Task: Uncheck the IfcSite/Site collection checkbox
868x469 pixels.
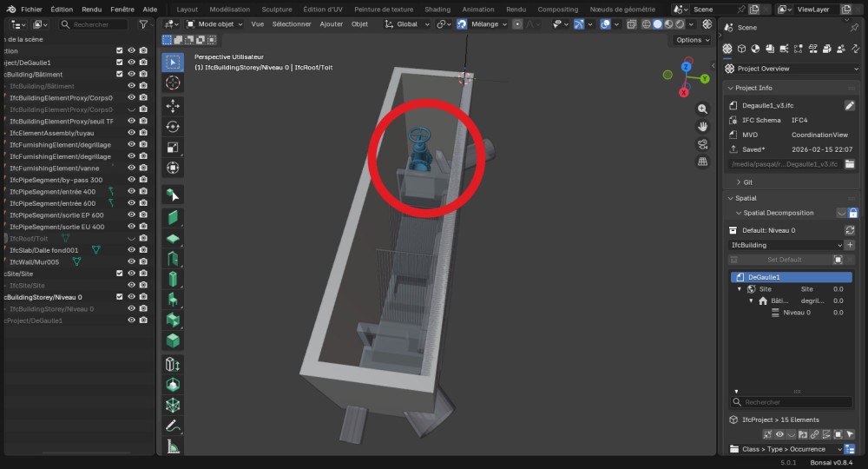Action: pos(120,274)
